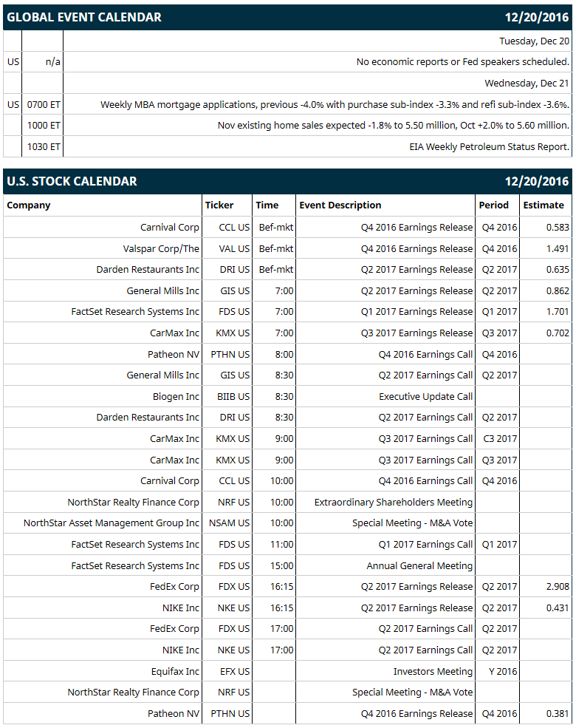The image size is (576, 728).
Task: Select Carnival Corp in the 10:00 row
Action: pos(170,481)
